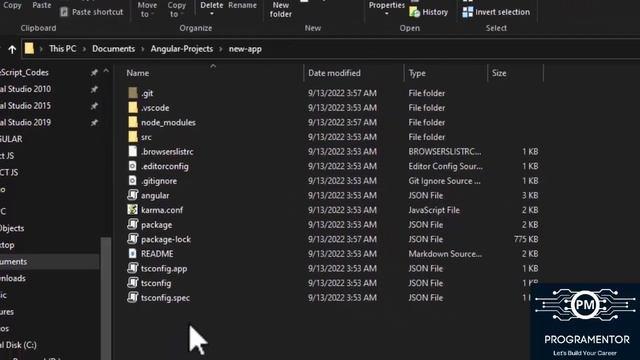Click new-app in the breadcrumb path
This screenshot has height=360, width=640.
pyautogui.click(x=245, y=49)
